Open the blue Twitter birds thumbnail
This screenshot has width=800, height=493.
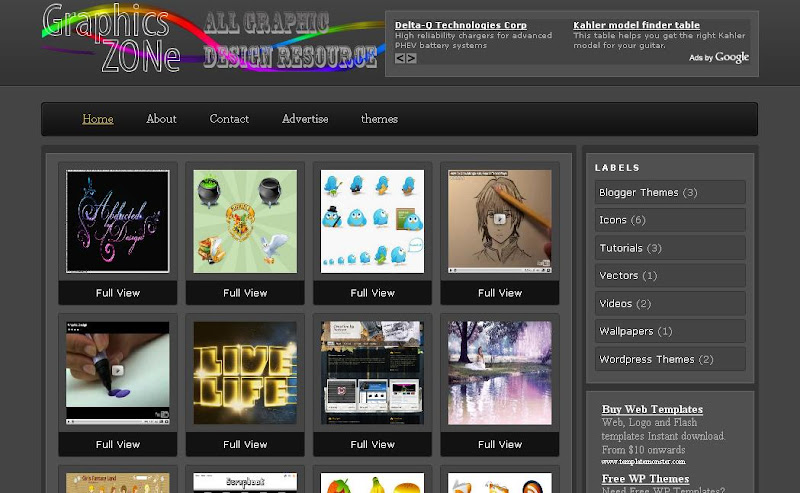click(372, 221)
